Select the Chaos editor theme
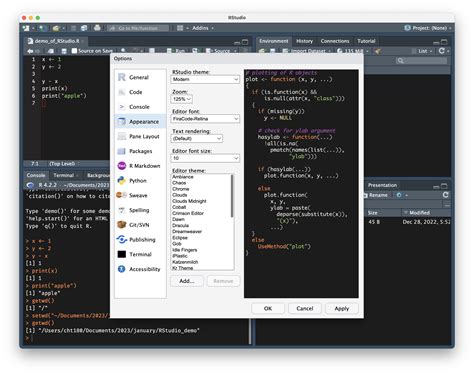Viewport: 474px width, 374px height. coord(200,183)
